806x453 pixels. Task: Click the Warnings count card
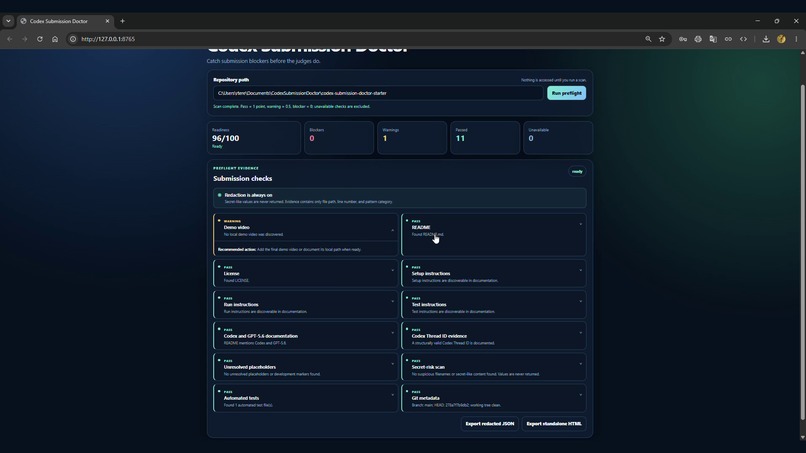click(412, 138)
